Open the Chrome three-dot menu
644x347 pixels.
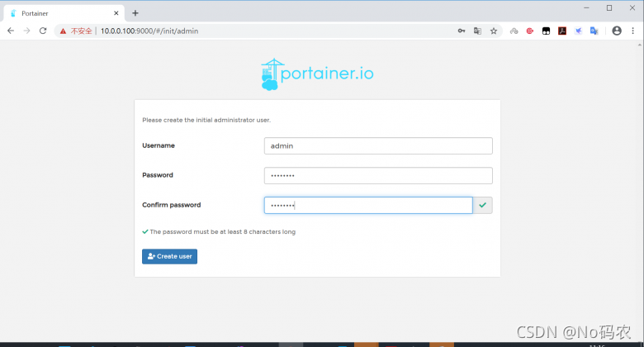tap(633, 31)
